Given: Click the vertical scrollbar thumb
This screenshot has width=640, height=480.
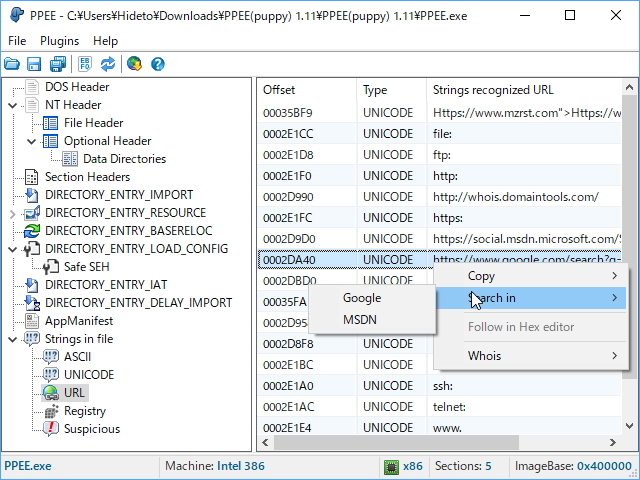Looking at the screenshot, I should [x=629, y=237].
